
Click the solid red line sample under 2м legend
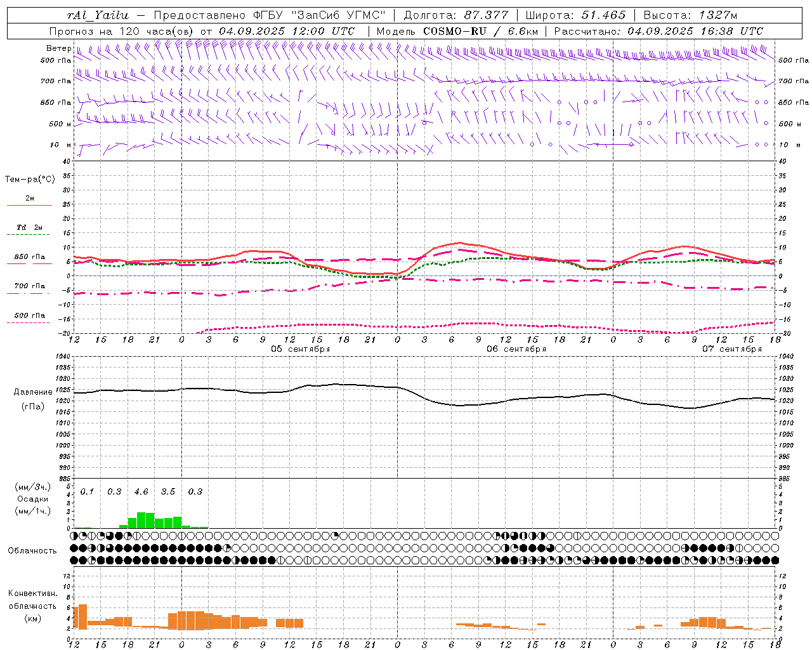30,205
